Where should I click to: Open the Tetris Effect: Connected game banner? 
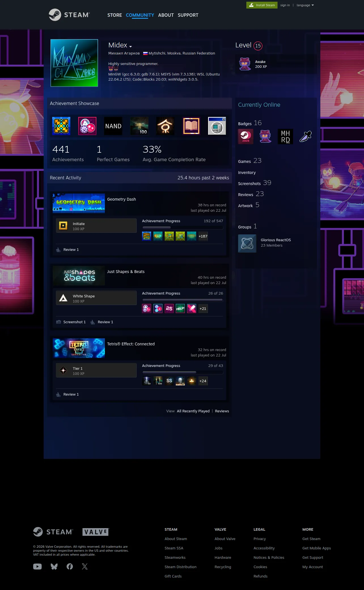click(x=79, y=348)
